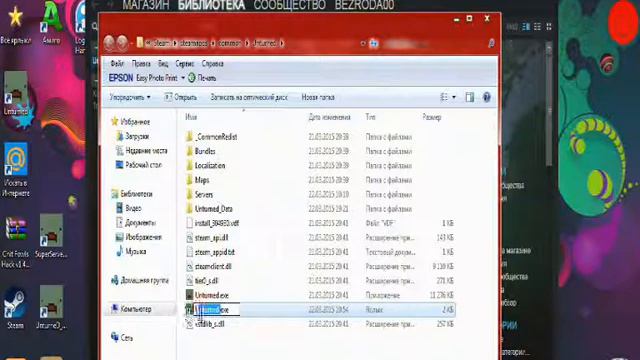Image resolution: width=640 pixels, height=360 pixels.
Task: Open the Вид menu
Action: point(163,64)
